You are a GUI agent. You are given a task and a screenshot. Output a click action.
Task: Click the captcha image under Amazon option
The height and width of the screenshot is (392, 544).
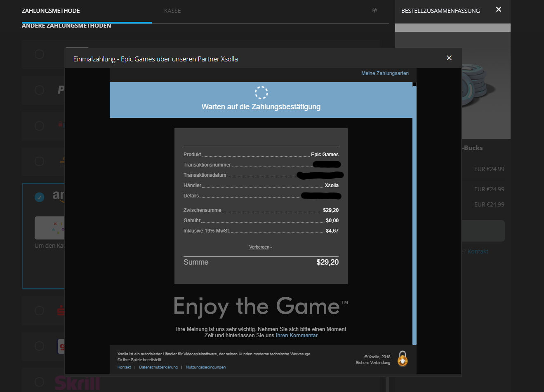49,228
